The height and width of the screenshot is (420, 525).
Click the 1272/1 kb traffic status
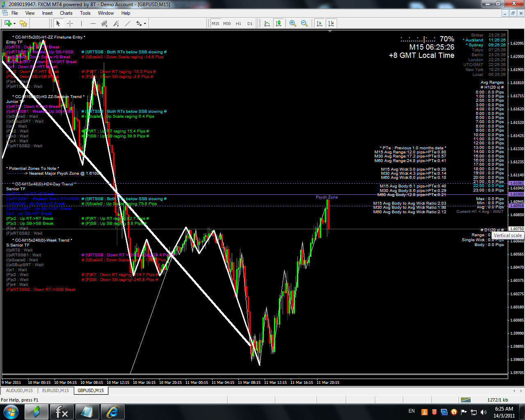pyautogui.click(x=498, y=400)
